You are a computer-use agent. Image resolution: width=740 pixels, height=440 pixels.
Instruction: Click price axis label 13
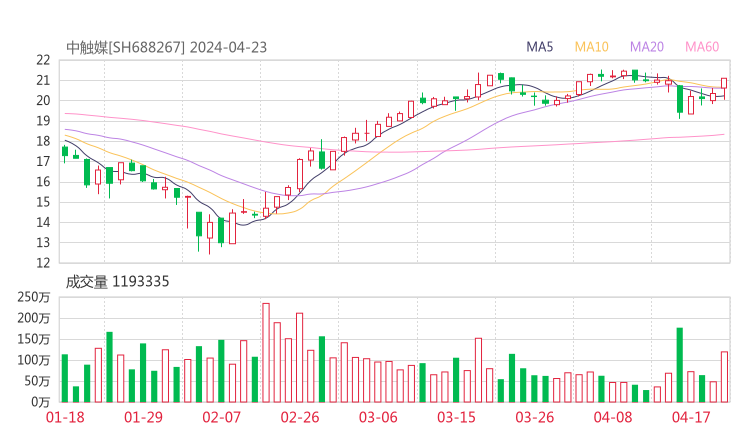[43, 243]
